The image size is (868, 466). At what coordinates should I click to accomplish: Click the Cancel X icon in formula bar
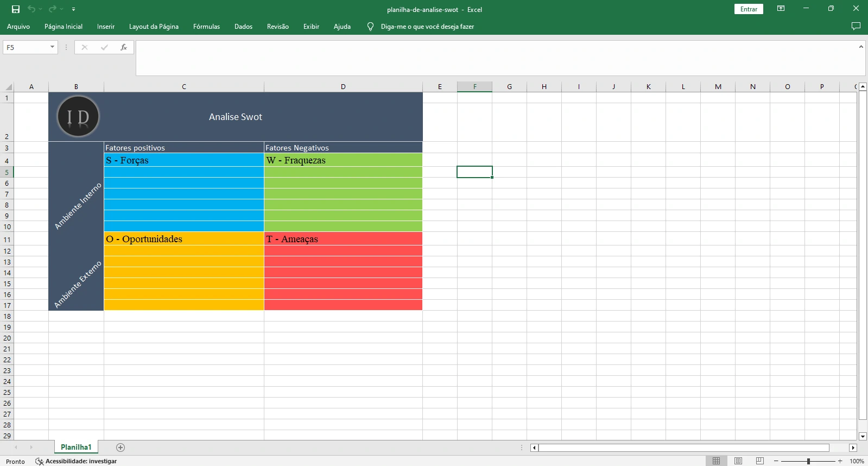(85, 47)
